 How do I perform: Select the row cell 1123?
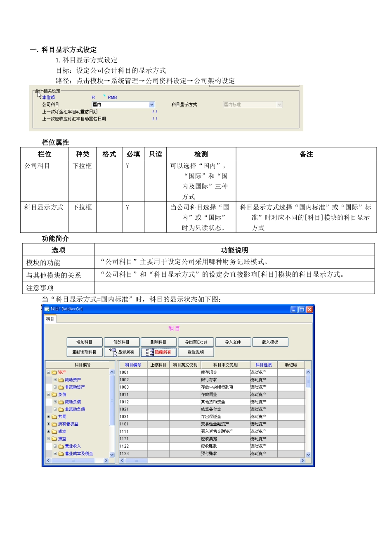point(133,454)
